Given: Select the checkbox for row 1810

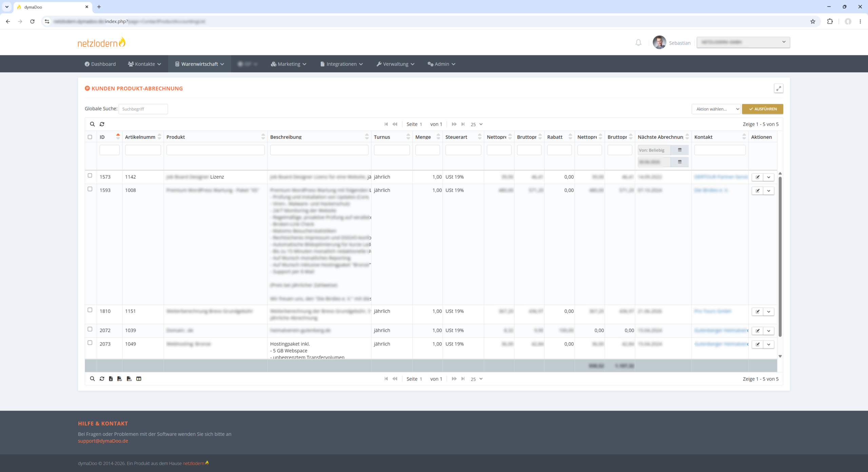Looking at the screenshot, I should click(x=90, y=310).
